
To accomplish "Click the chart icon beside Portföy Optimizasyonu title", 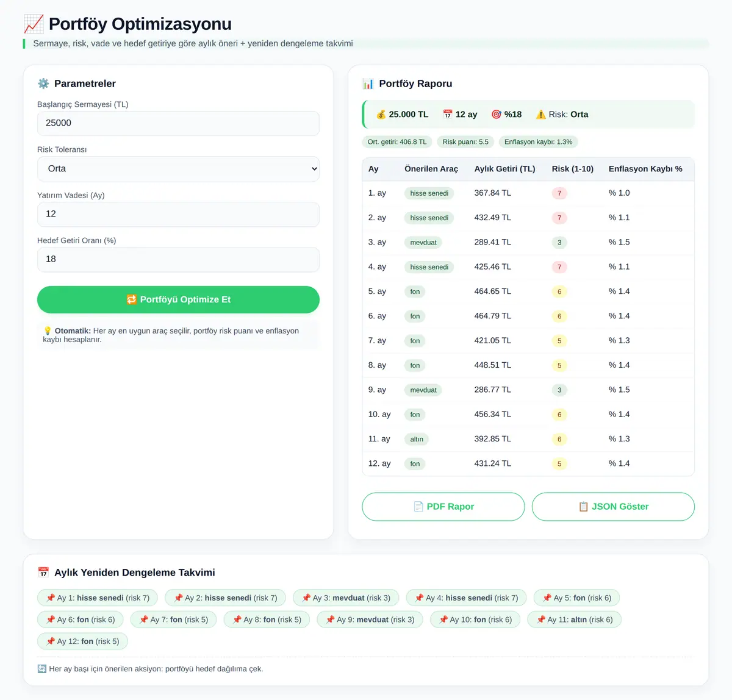I will 34,24.
